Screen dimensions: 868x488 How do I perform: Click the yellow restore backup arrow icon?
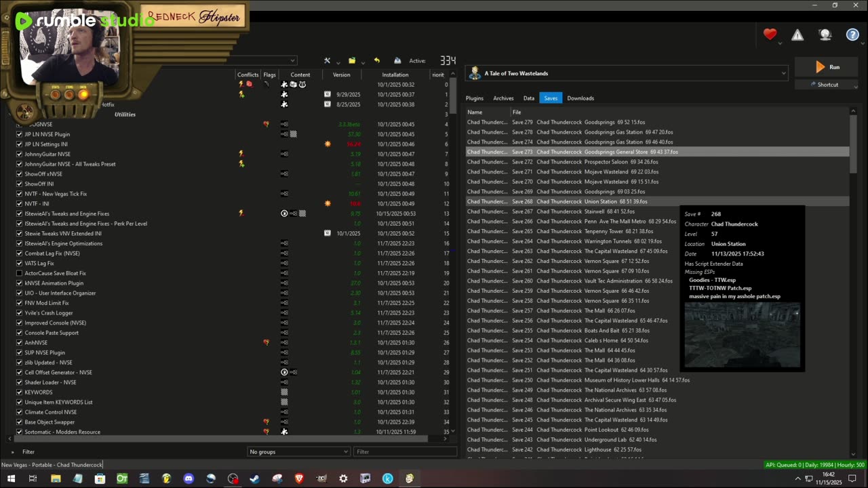click(x=377, y=60)
